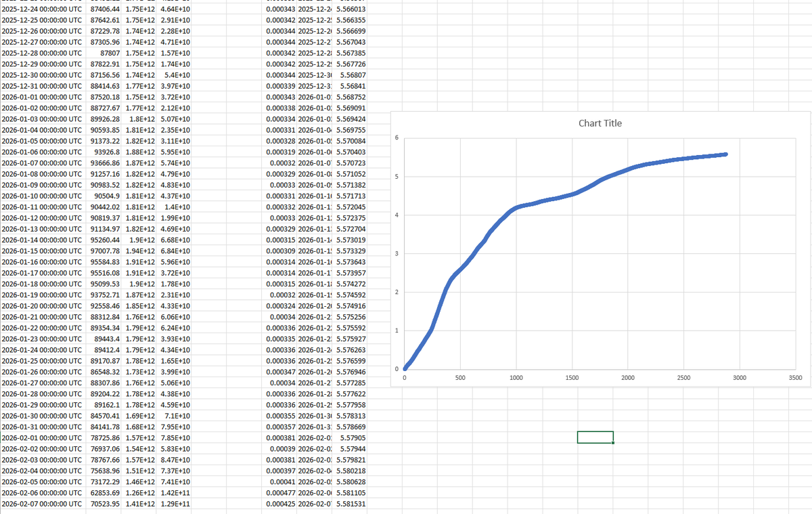This screenshot has width=812, height=514.
Task: Select volume cell 8.47E+10
Action: tap(175, 458)
